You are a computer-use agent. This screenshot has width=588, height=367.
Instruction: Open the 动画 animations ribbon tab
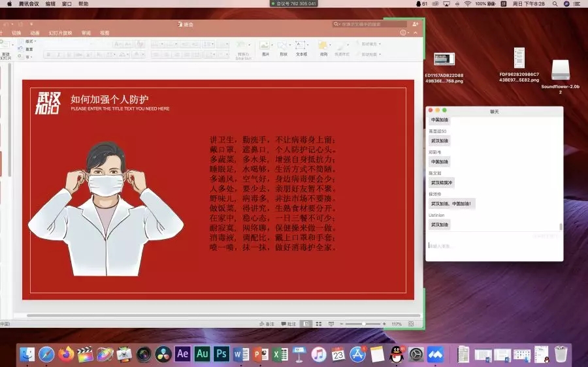point(35,33)
